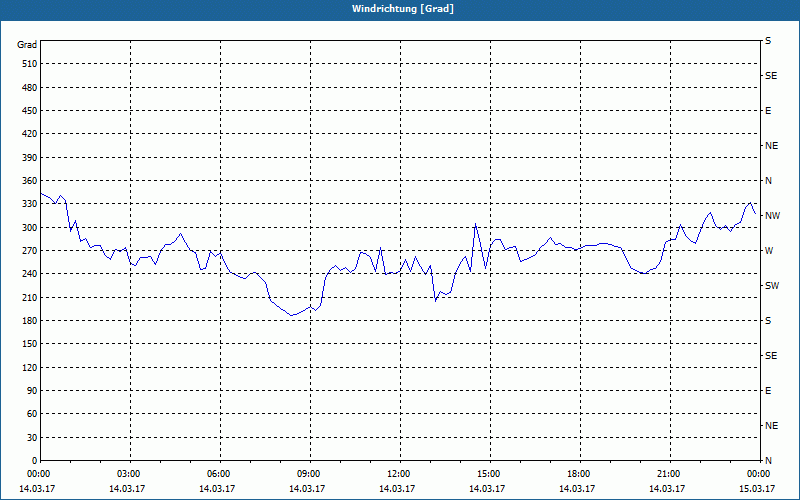Select the 480 value on the degree axis
800x500 pixels.
[x=29, y=88]
